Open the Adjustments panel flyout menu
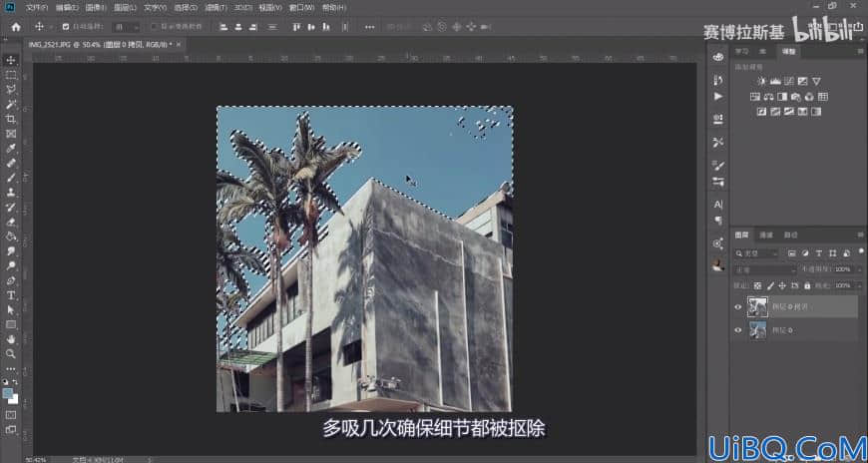The image size is (868, 463). tap(861, 51)
